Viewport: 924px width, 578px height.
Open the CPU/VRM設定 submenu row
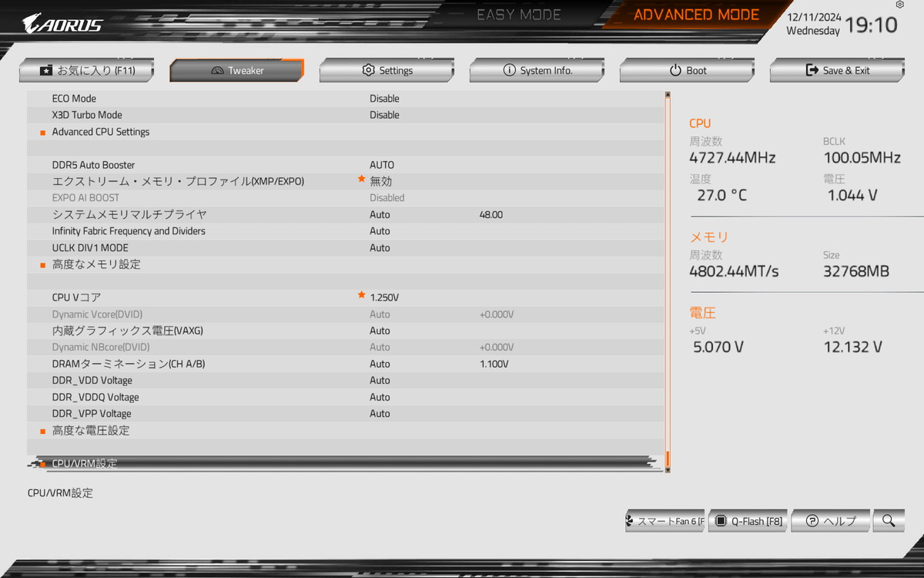tap(346, 463)
